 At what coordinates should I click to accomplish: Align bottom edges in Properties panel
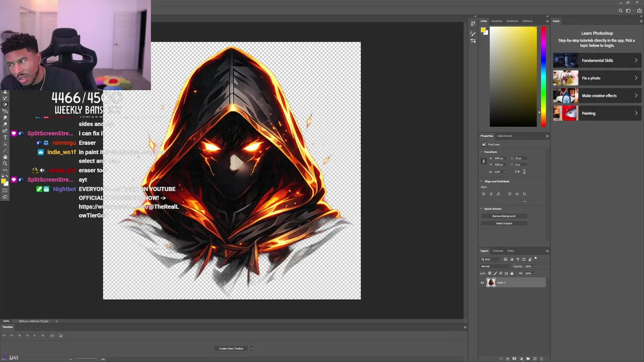[x=524, y=194]
